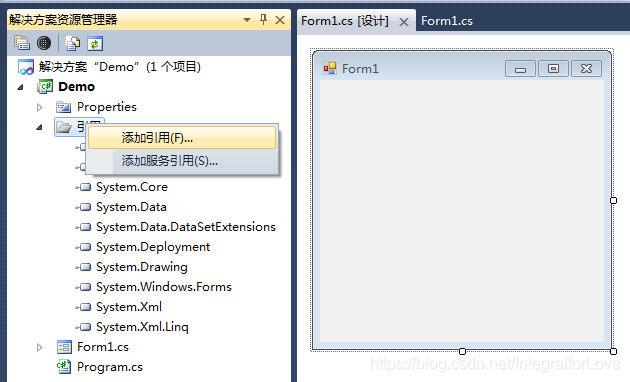Click the right-edge resize handle of Form1
630x382 pixels.
tap(613, 200)
